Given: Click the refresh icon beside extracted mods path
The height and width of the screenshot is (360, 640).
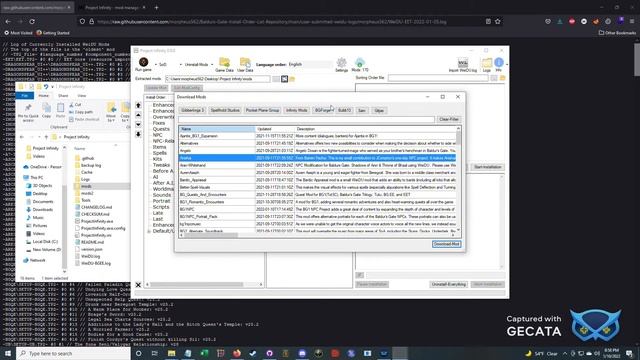Looking at the screenshot, I should [x=284, y=79].
